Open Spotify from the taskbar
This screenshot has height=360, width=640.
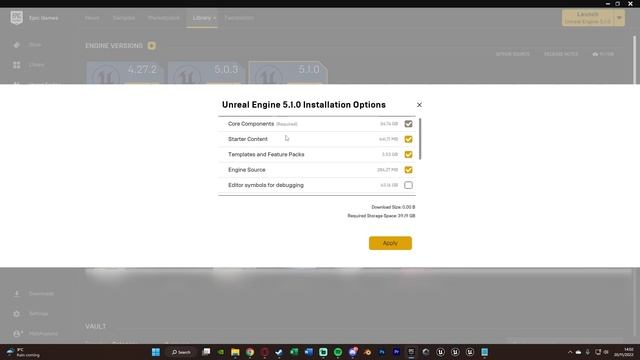[338, 352]
